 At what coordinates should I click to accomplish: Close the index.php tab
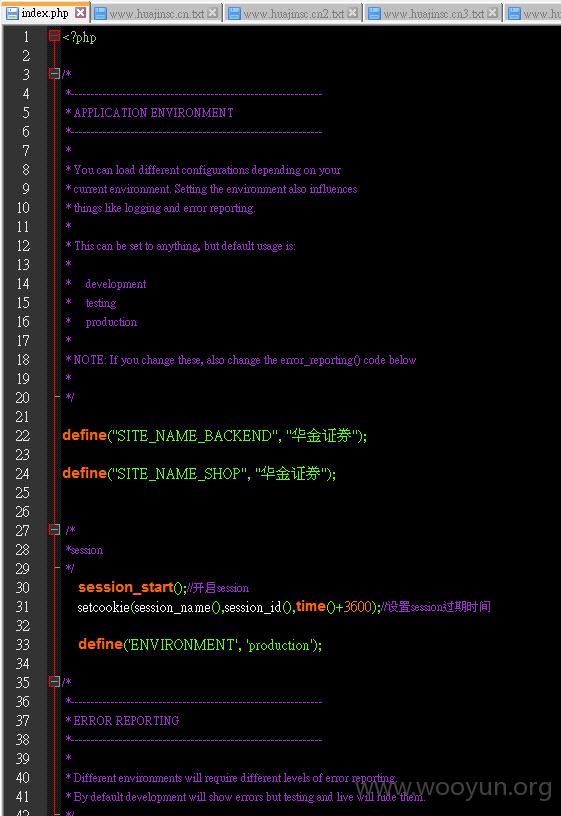pyautogui.click(x=80, y=12)
